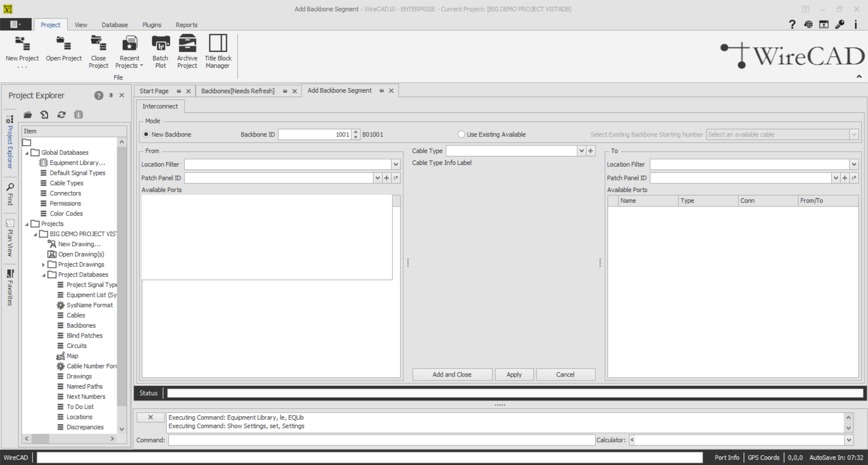This screenshot has height=465, width=868.
Task: Select Use Existing Available option
Action: coord(461,135)
